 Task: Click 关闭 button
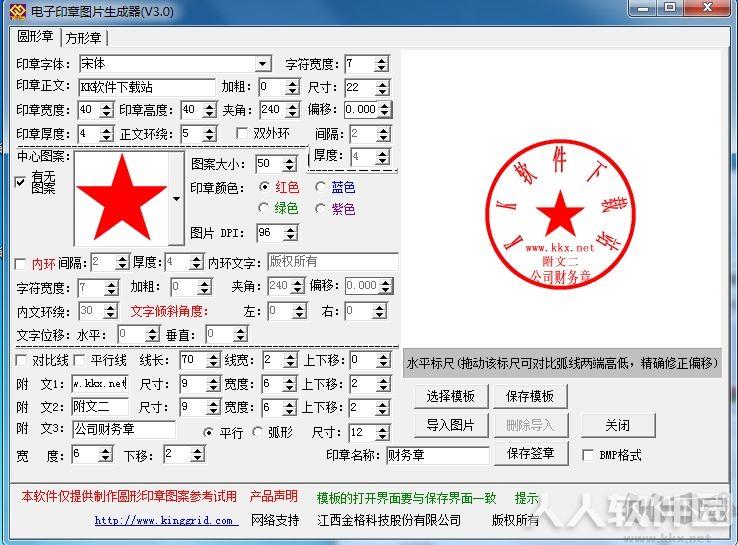[618, 425]
